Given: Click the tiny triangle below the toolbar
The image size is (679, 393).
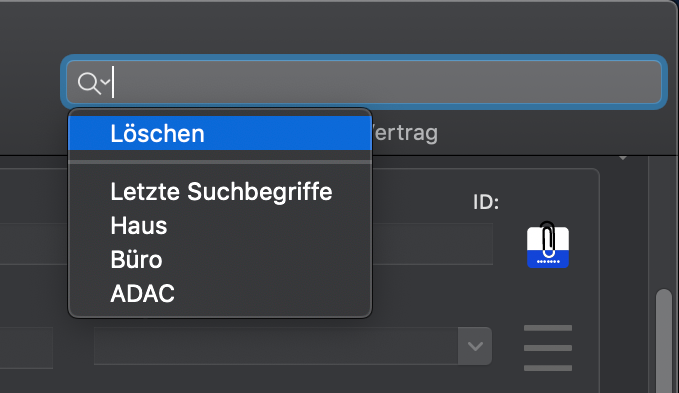Looking at the screenshot, I should (x=623, y=158).
